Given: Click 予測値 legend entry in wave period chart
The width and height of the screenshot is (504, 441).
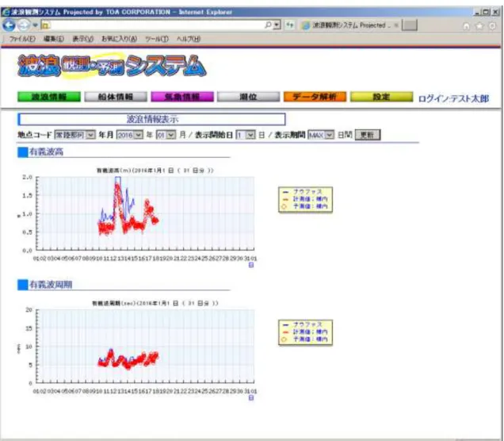Looking at the screenshot, I should [305, 339].
